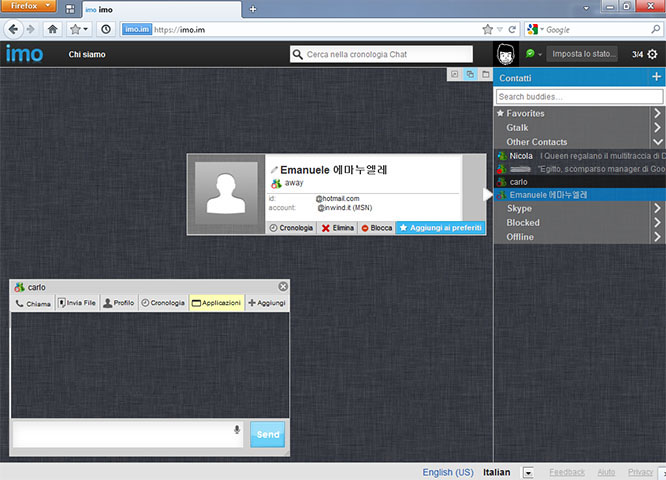Edit Emanuele's name with pencil icon

(x=274, y=170)
